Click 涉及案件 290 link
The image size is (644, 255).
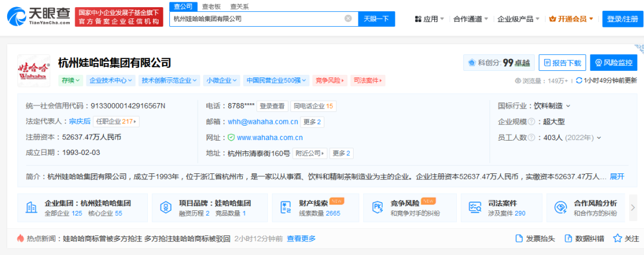(507, 213)
